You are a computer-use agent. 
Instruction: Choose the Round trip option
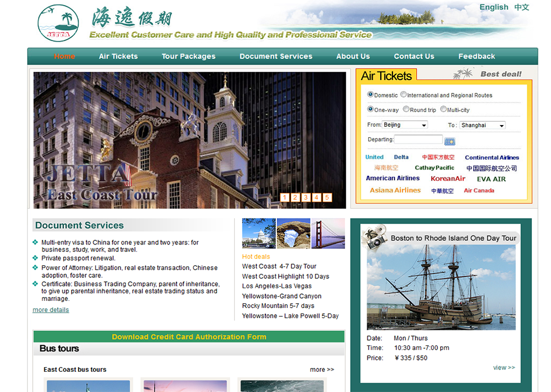[x=406, y=109]
